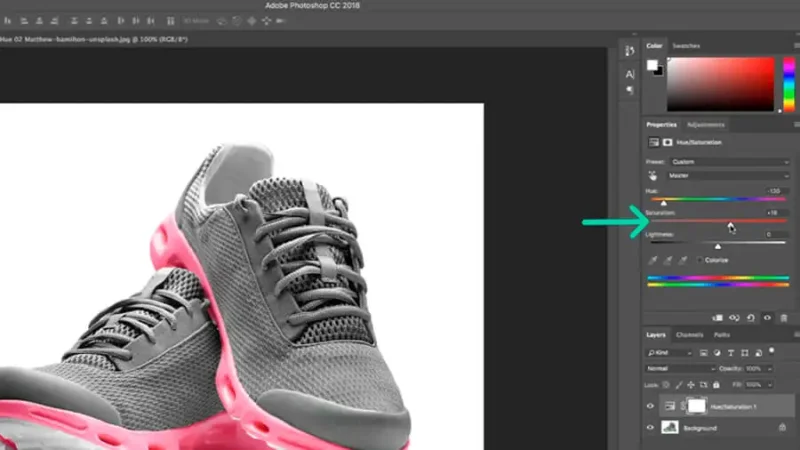800x450 pixels.
Task: Click the background color swatch
Action: [x=660, y=72]
